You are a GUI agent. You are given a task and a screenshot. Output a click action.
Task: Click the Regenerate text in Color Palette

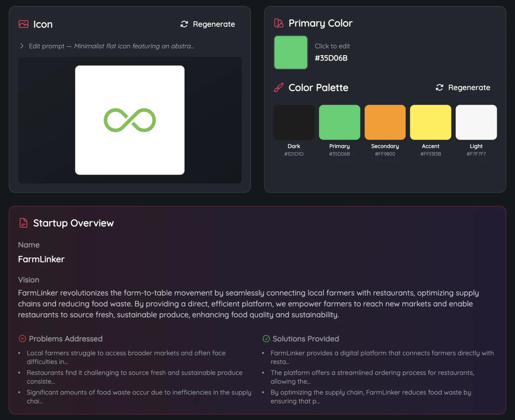tap(469, 87)
